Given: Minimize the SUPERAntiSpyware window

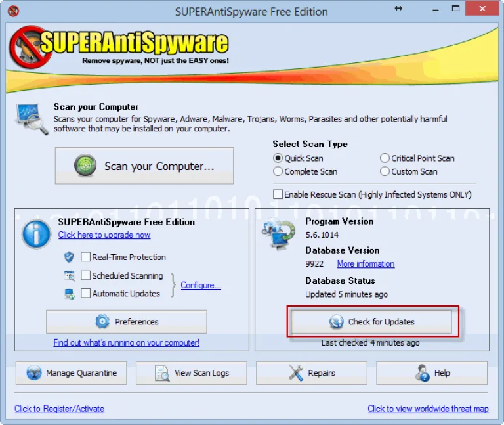Looking at the screenshot, I should 436,9.
